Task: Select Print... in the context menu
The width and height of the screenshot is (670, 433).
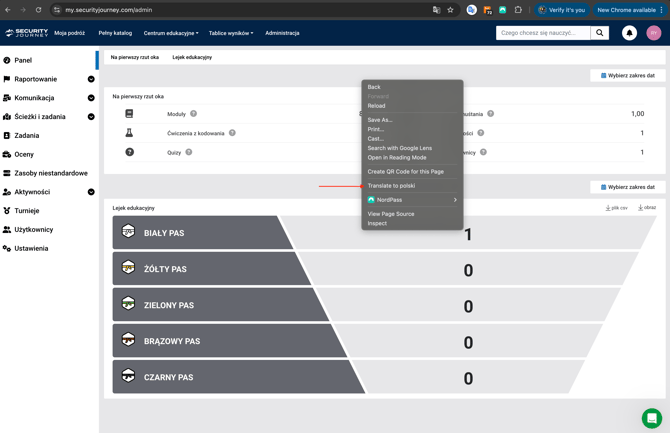Action: (x=412, y=129)
